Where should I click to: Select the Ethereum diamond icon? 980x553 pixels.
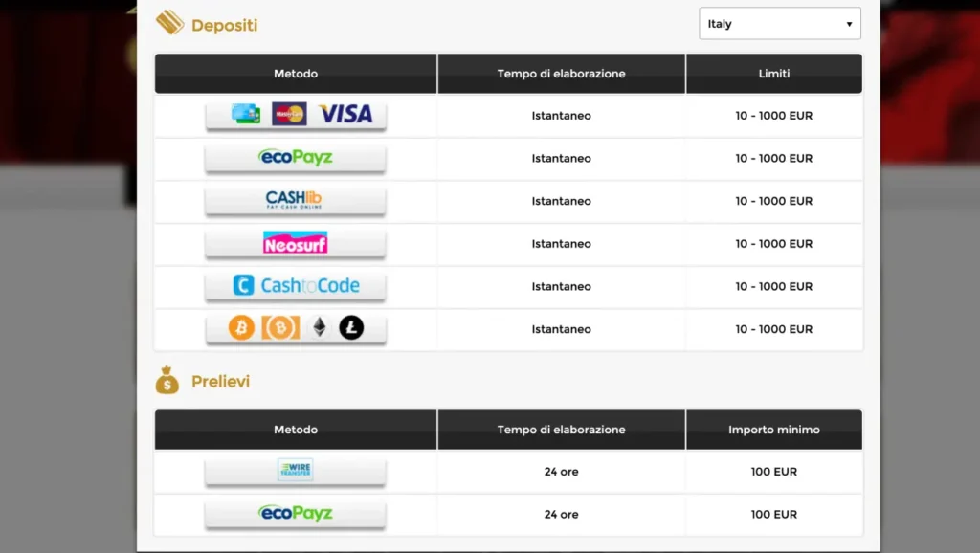pos(319,328)
